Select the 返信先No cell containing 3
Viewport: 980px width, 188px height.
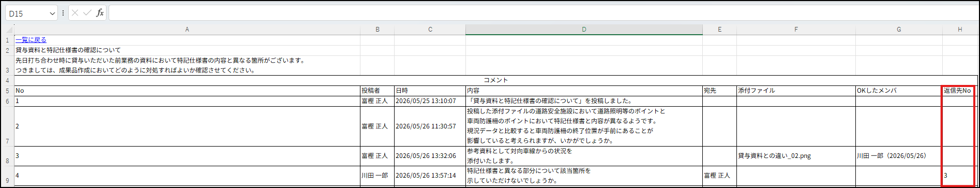click(x=960, y=176)
